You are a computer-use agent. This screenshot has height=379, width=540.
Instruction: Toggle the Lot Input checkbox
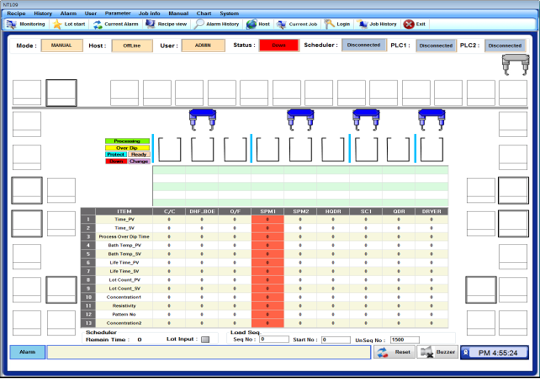coord(205,339)
